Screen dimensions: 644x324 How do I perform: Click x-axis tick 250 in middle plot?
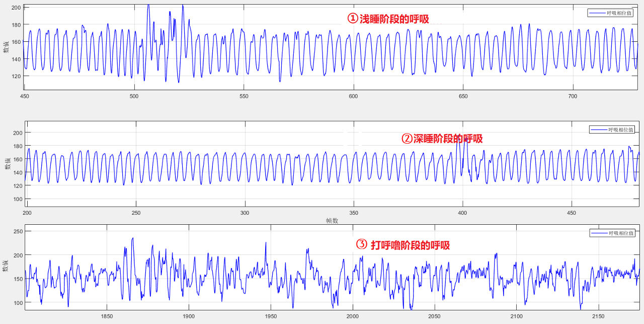(136, 213)
